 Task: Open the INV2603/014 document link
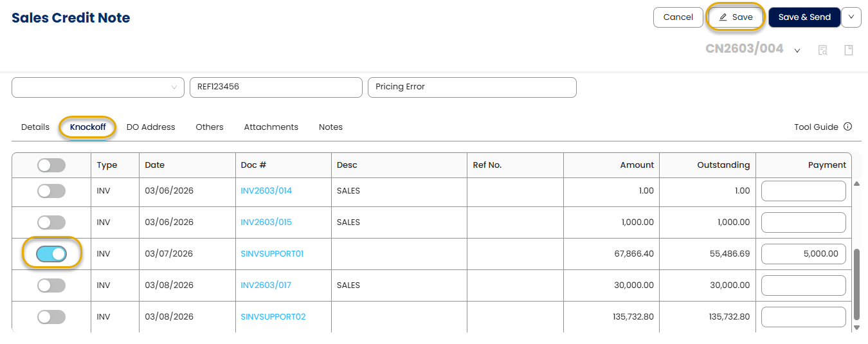coord(266,191)
